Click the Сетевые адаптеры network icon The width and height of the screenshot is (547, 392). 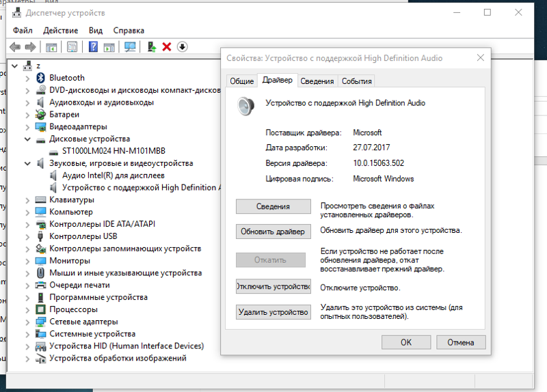(x=40, y=322)
